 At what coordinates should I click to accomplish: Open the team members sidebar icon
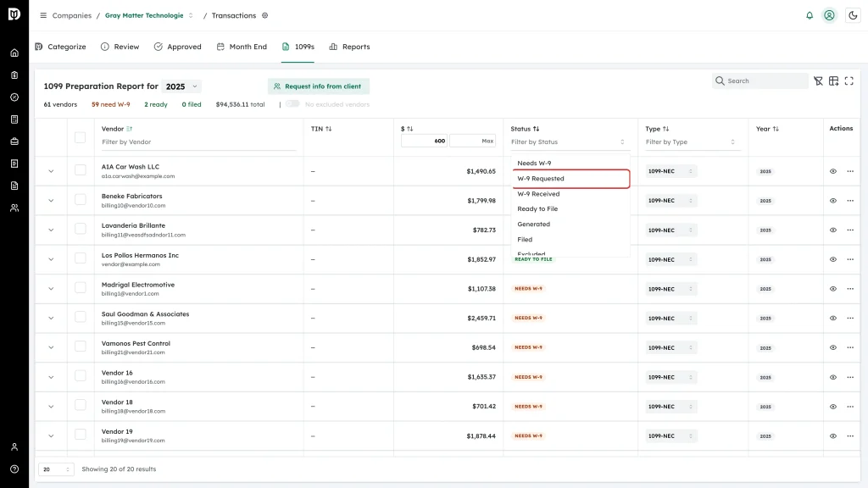[14, 208]
